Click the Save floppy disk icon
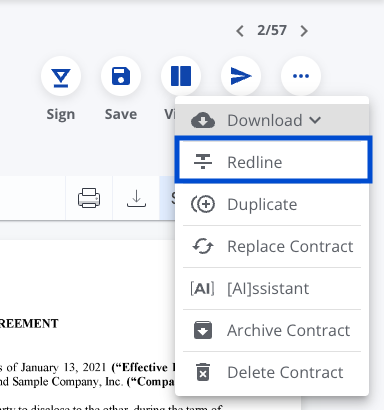Screen dimensions: 384x410 (x=121, y=76)
